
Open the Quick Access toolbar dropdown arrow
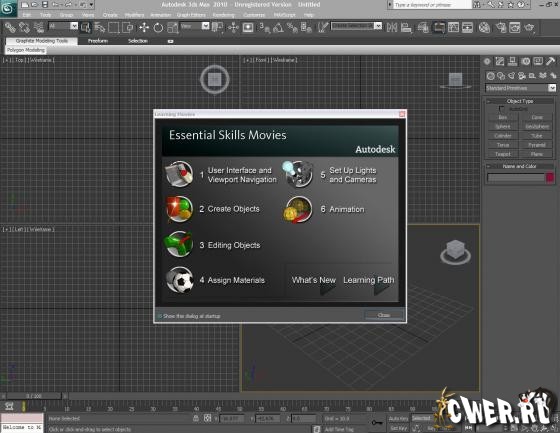[91, 5]
